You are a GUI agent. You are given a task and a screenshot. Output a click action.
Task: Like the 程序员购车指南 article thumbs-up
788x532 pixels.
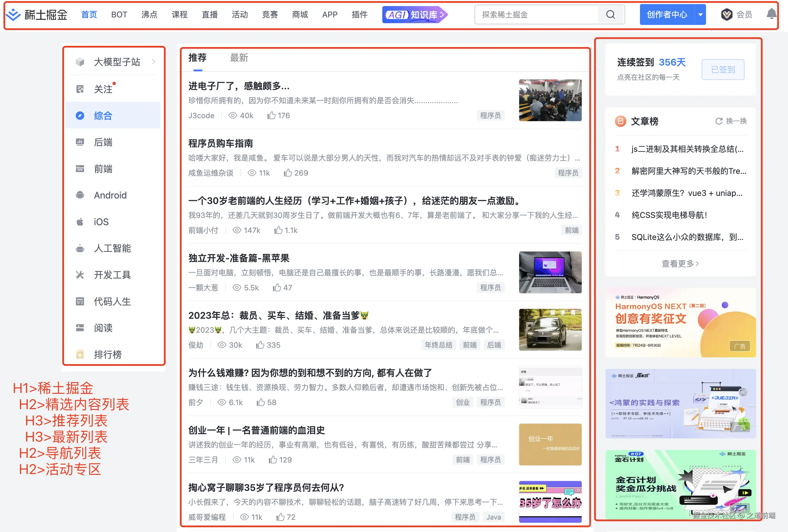[287, 173]
